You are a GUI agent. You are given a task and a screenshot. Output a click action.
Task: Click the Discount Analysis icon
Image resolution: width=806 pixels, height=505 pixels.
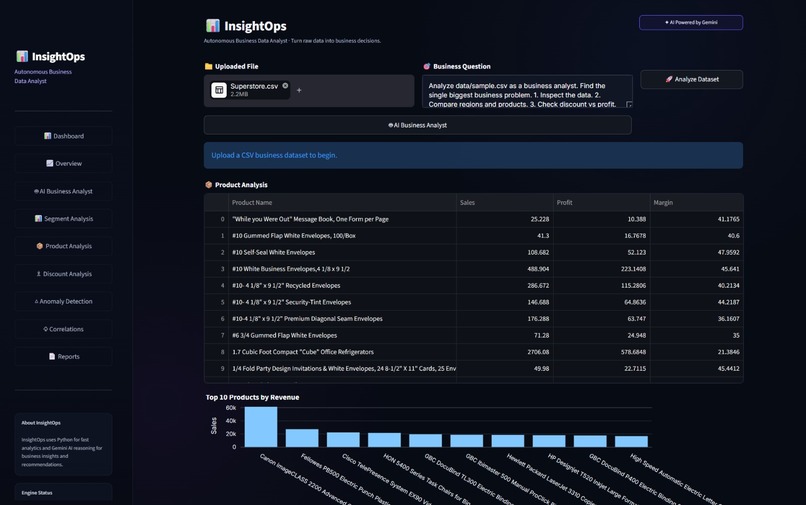point(39,274)
